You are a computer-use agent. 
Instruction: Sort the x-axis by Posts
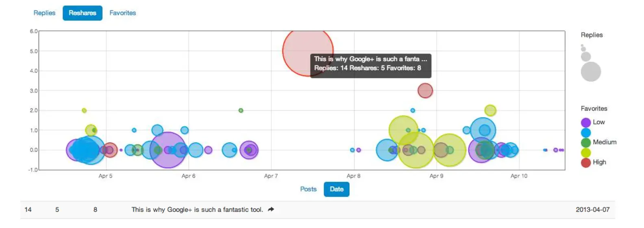308,189
